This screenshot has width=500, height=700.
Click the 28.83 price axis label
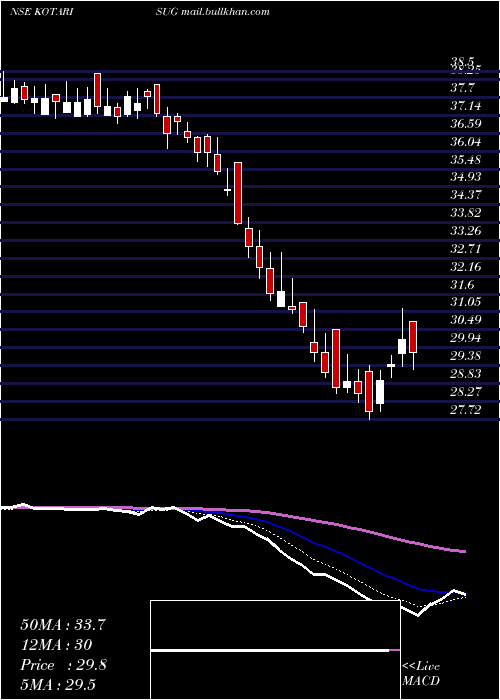[465, 374]
